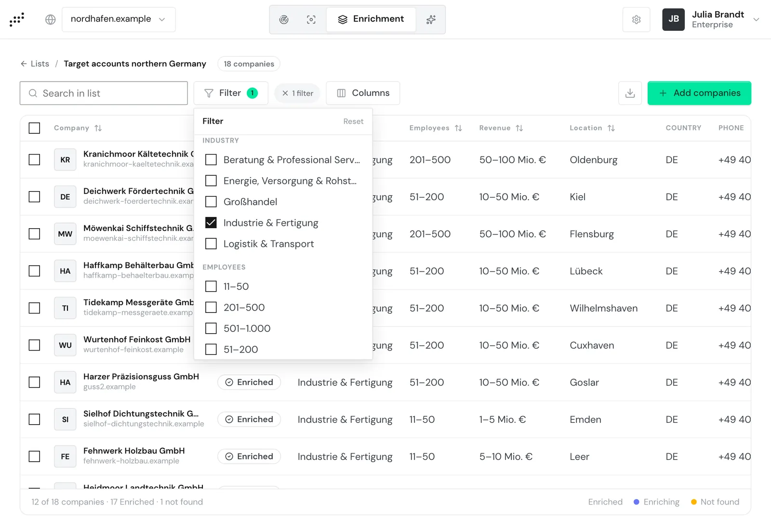Viewport: 771px width, 532px height.
Task: Click Reset in the filter panel
Action: pyautogui.click(x=353, y=121)
